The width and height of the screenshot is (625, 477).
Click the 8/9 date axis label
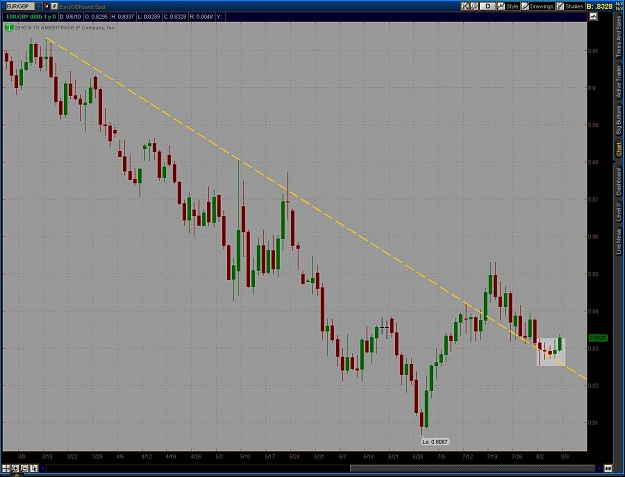pyautogui.click(x=564, y=457)
